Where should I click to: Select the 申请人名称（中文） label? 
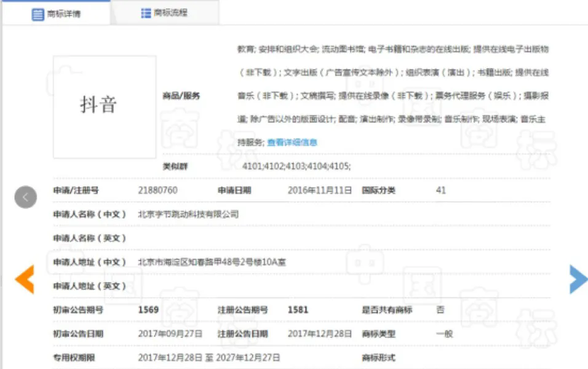90,215
